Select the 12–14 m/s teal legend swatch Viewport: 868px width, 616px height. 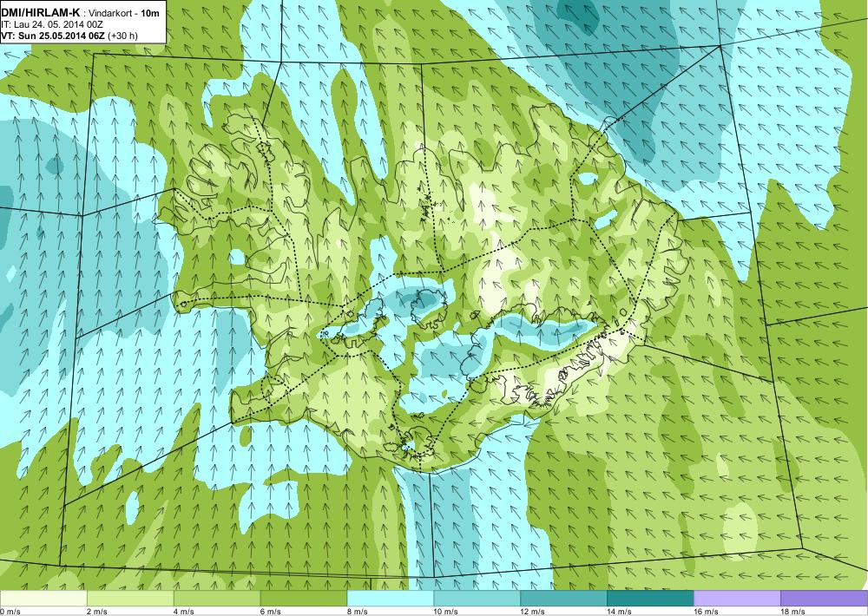[x=563, y=599]
